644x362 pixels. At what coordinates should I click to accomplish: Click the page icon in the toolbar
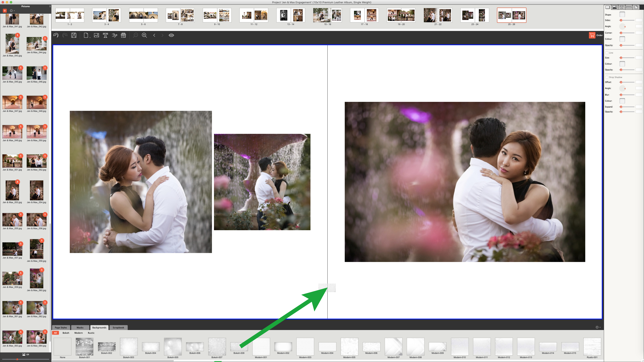pos(86,35)
